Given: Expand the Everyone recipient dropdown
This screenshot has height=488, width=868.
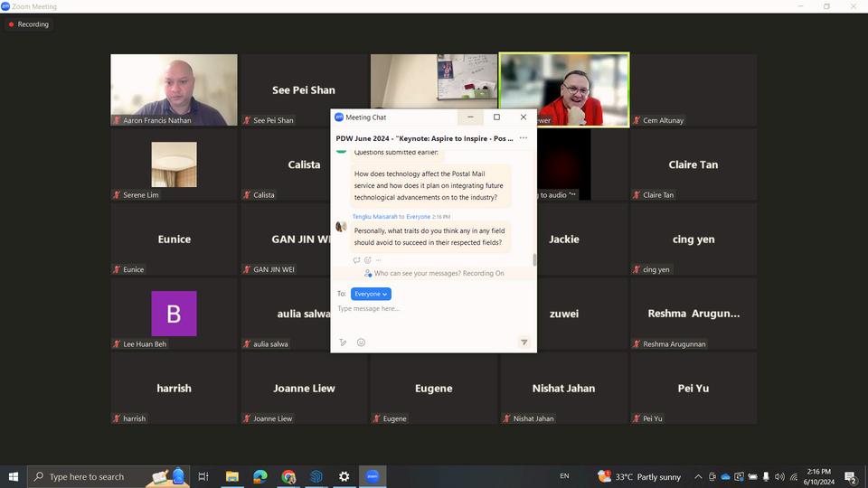Looking at the screenshot, I should [371, 294].
